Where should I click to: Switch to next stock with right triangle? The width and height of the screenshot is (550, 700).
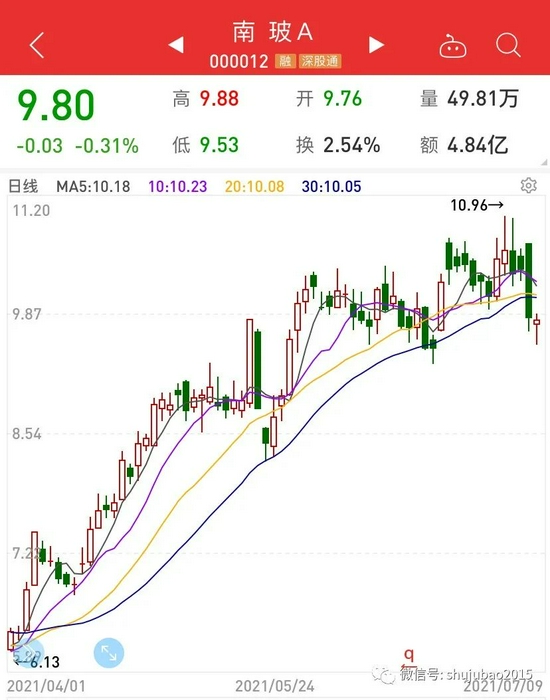click(x=376, y=45)
